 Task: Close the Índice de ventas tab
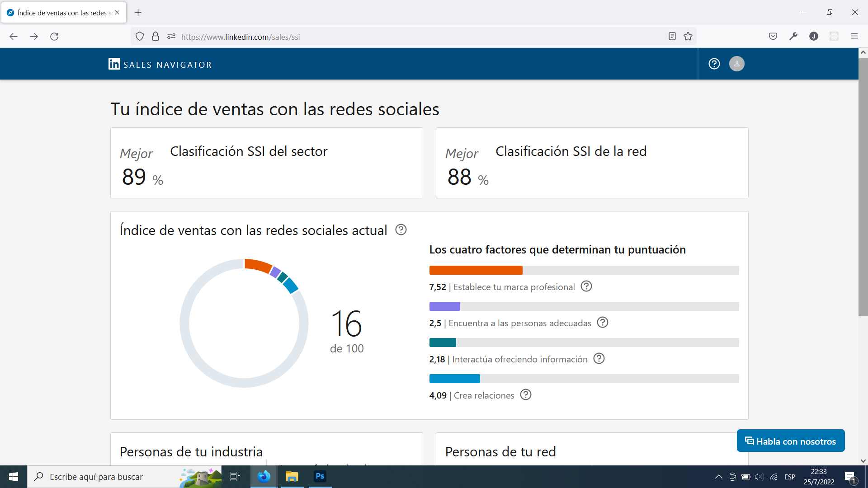coord(117,13)
